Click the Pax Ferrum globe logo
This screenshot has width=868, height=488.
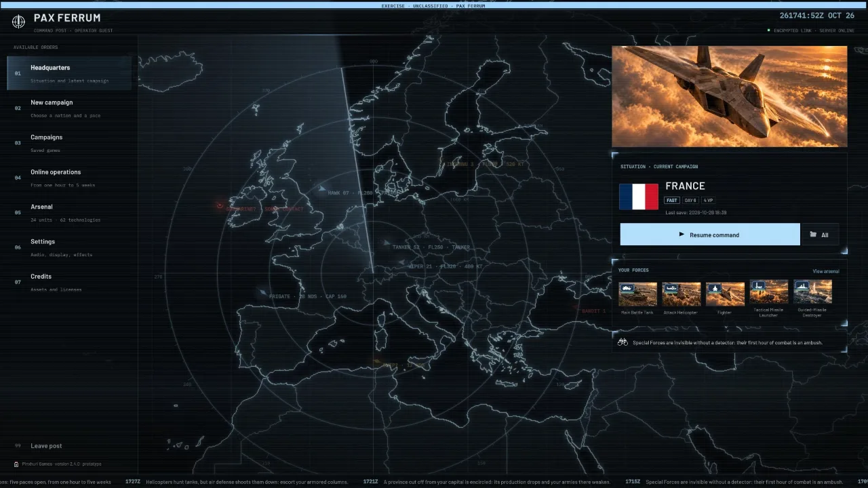coord(18,22)
